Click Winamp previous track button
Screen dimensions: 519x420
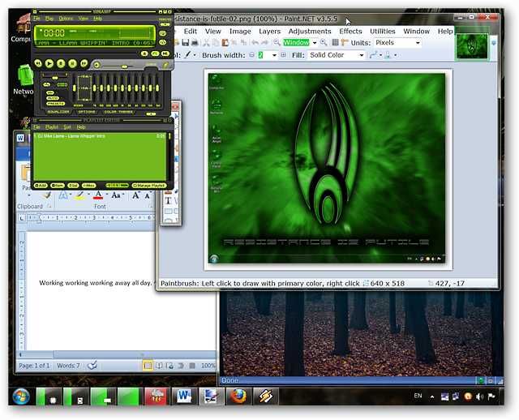coord(38,63)
